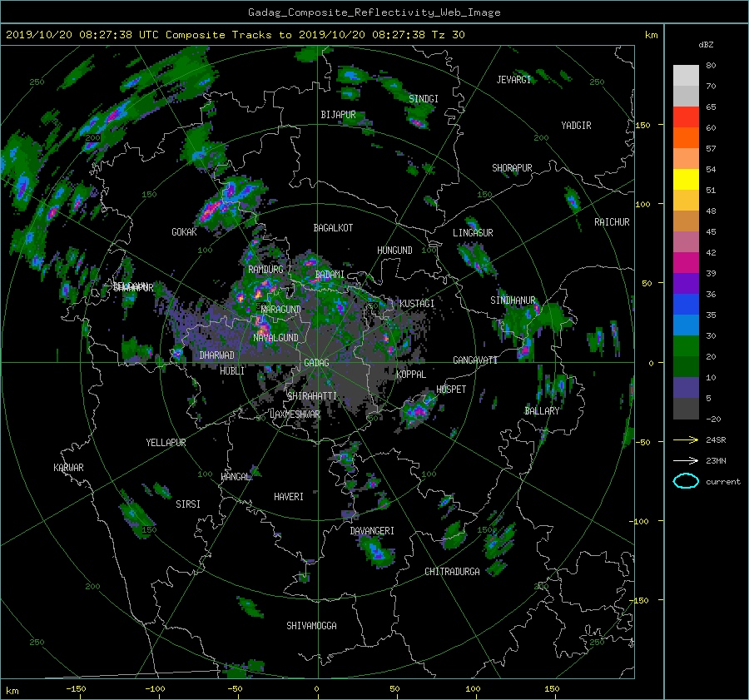This screenshot has height=700, width=749.
Task: Click the '57' value on dBZ scale
Action: pos(711,149)
